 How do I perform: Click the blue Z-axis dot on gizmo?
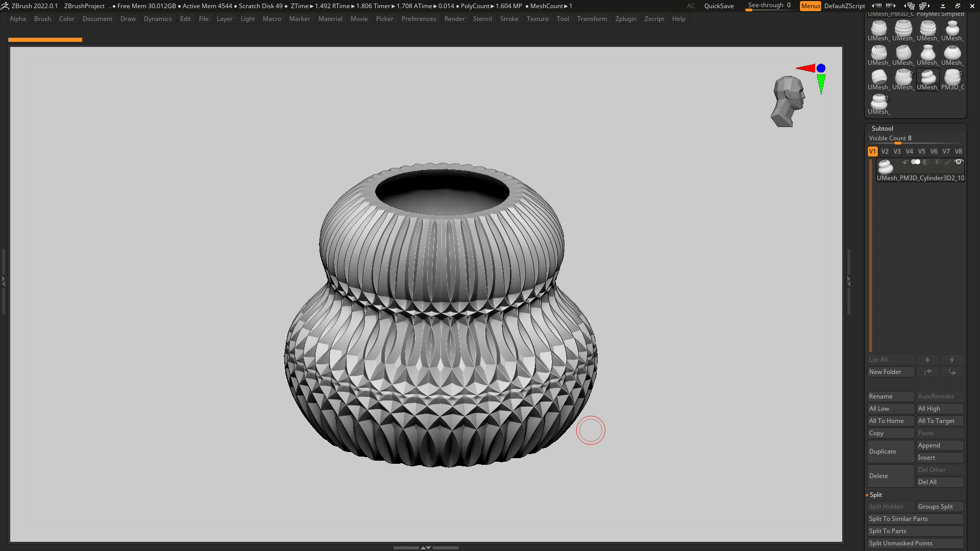[x=821, y=68]
